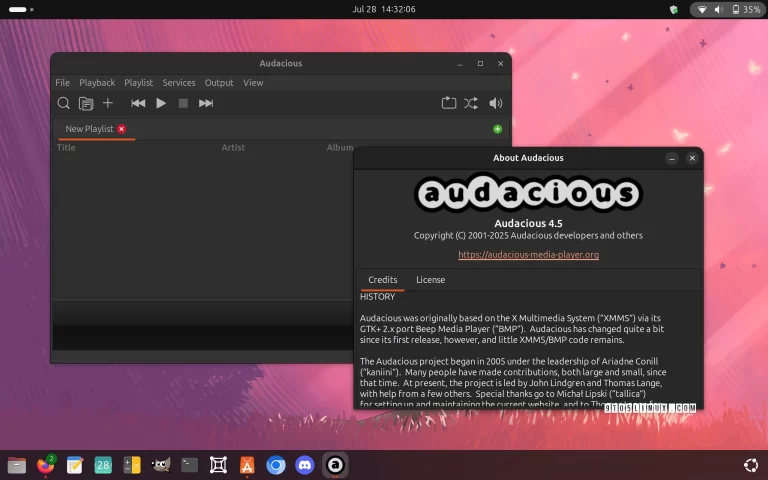Add a new playlist with green plus
The height and width of the screenshot is (480, 768).
pyautogui.click(x=497, y=129)
